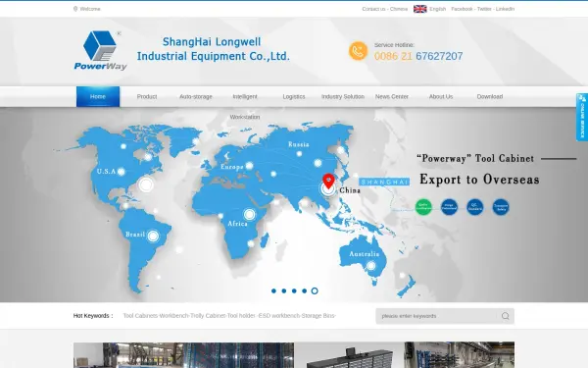Open the About Us menu
The height and width of the screenshot is (368, 588).
click(x=441, y=96)
